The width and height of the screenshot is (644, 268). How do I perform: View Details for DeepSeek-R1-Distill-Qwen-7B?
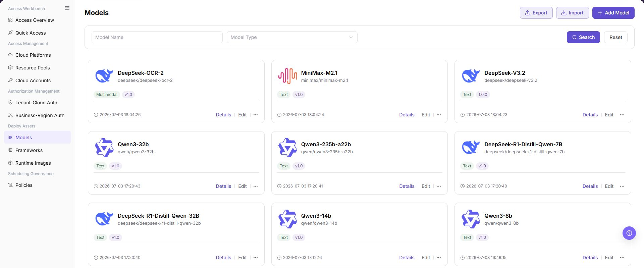click(590, 186)
